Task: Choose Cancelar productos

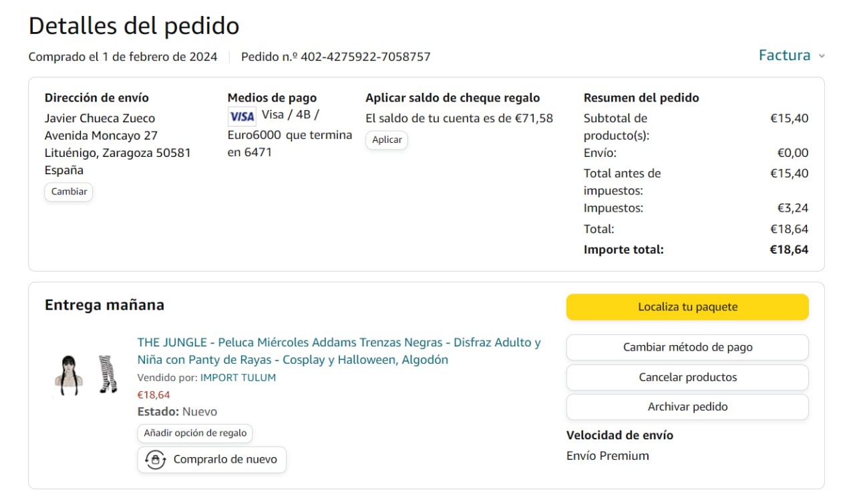Action: 687,377
